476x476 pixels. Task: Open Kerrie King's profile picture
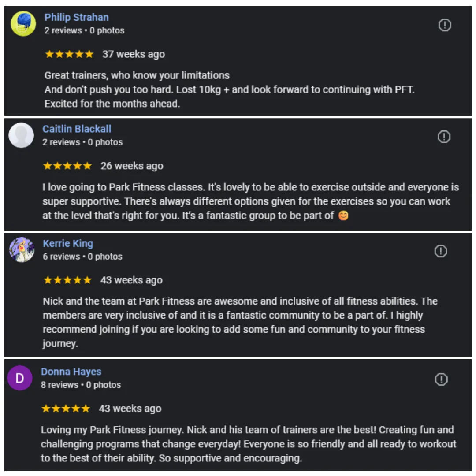coord(22,249)
